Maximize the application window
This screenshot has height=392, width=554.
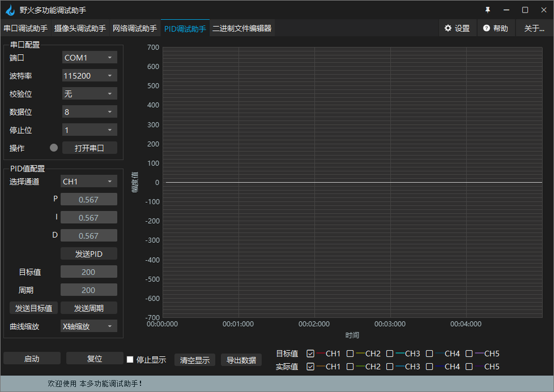tap(525, 10)
